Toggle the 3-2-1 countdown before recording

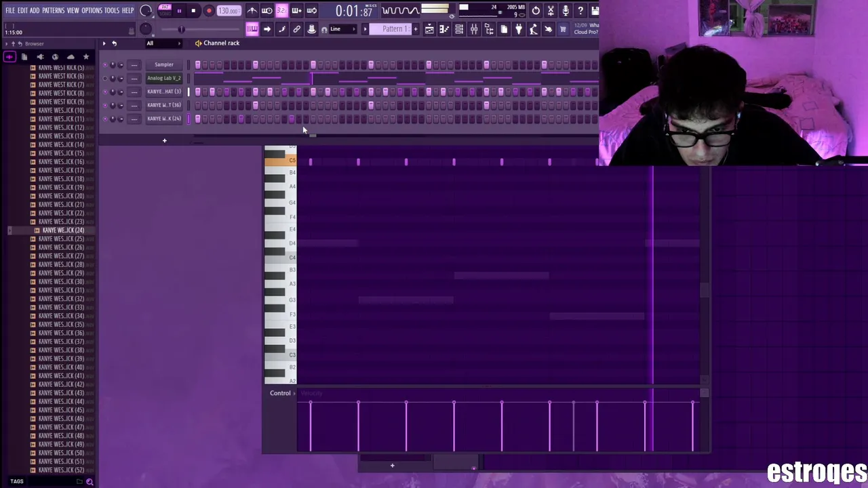coord(281,10)
